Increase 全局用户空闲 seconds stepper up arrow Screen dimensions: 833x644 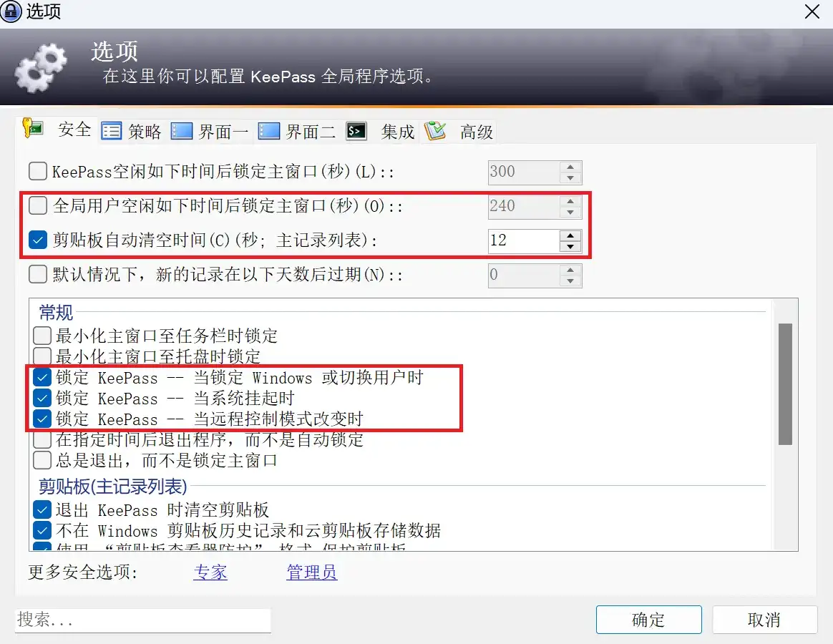pos(570,201)
